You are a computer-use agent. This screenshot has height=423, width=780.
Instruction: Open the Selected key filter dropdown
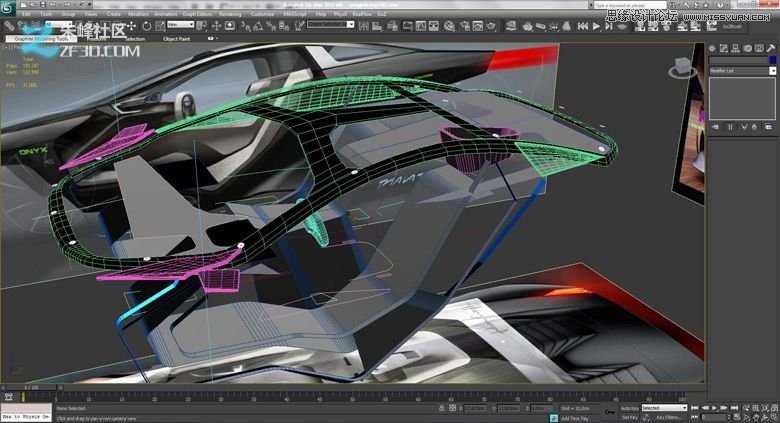tap(664, 408)
